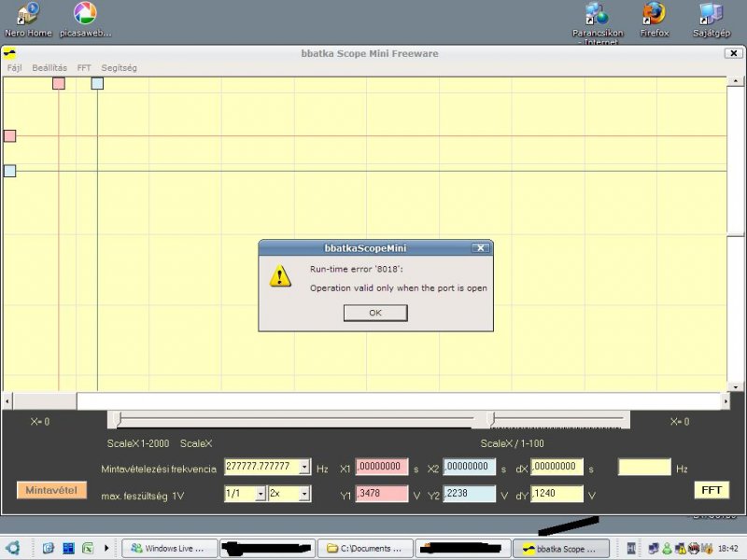This screenshot has height=560, width=747.
Task: Expand the quick launch overflow arrow
Action: pyautogui.click(x=106, y=548)
